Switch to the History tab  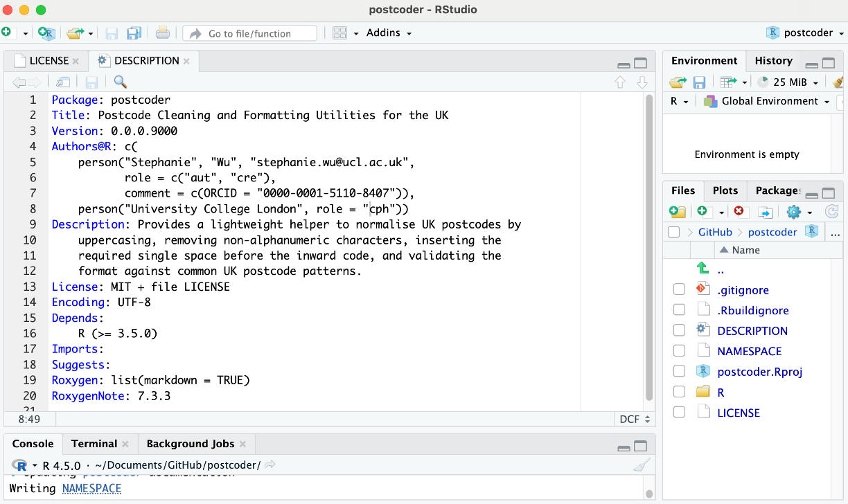(x=773, y=61)
